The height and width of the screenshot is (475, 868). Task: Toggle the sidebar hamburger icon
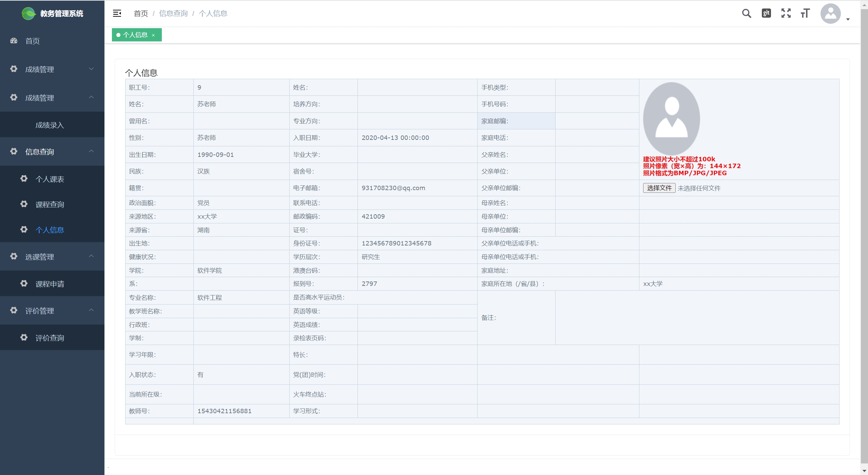coord(117,13)
